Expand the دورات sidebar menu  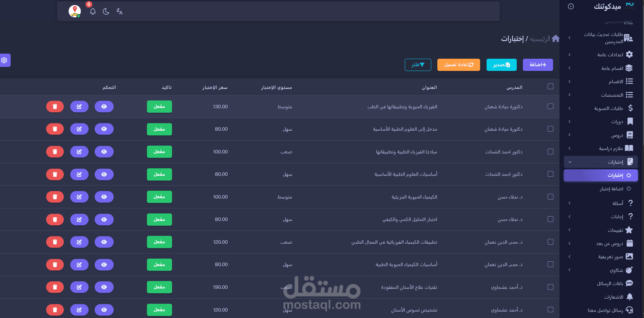(x=601, y=121)
